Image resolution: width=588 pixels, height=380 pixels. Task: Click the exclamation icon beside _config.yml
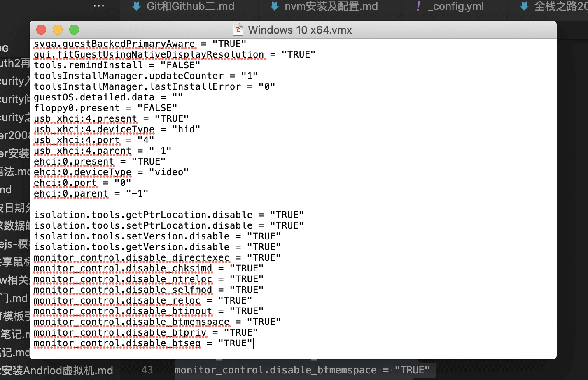point(418,6)
